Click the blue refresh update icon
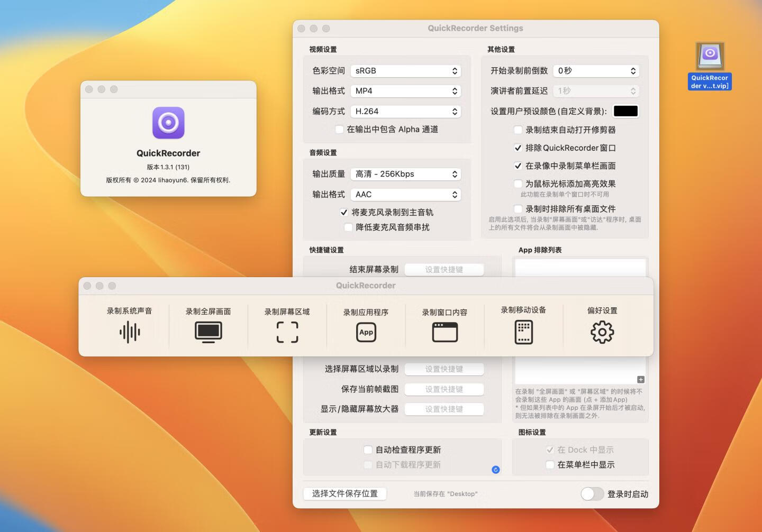The width and height of the screenshot is (762, 532). [x=496, y=470]
